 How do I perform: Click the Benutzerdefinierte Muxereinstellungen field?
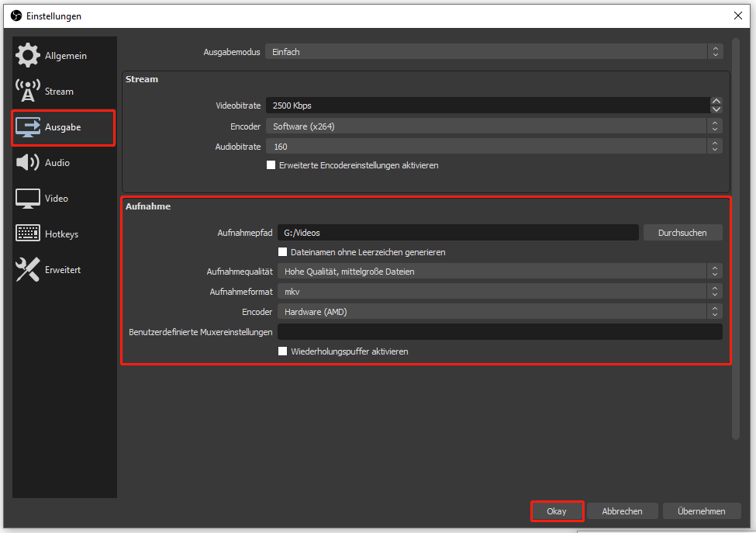[x=499, y=332]
